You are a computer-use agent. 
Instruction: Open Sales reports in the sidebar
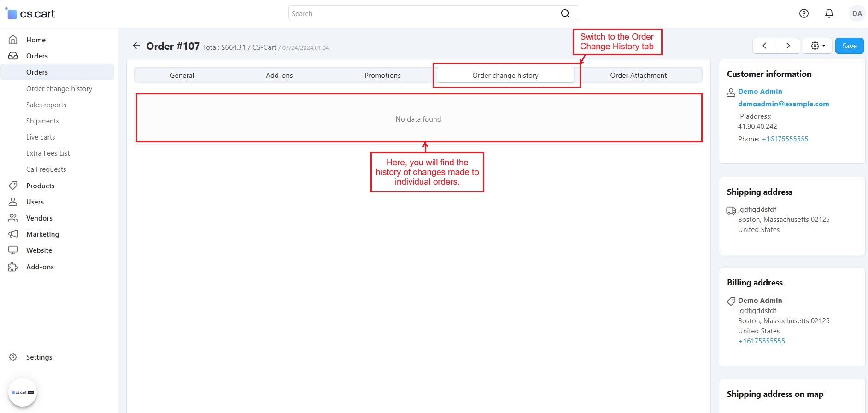[x=46, y=105]
